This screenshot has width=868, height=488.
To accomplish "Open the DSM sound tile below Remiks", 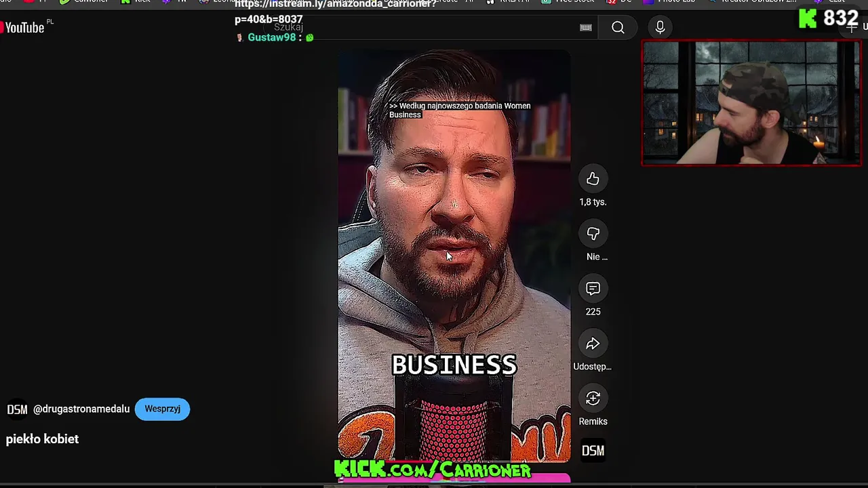I will (x=593, y=451).
